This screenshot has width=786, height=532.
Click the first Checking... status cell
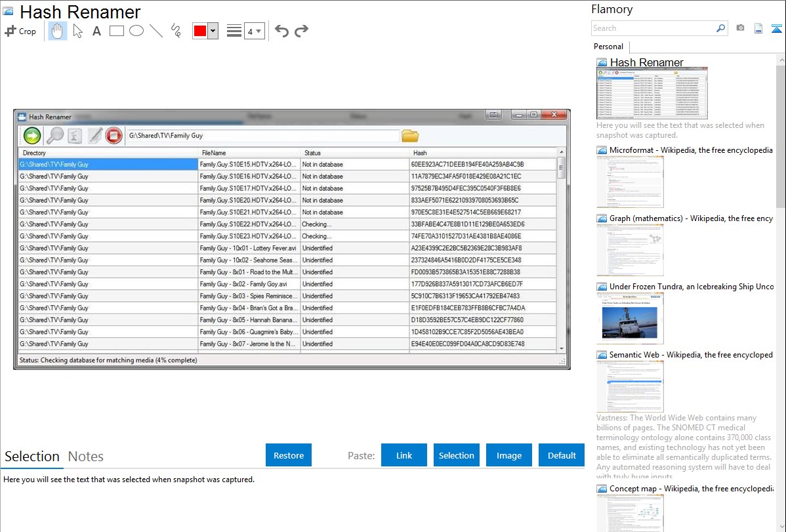(x=354, y=224)
